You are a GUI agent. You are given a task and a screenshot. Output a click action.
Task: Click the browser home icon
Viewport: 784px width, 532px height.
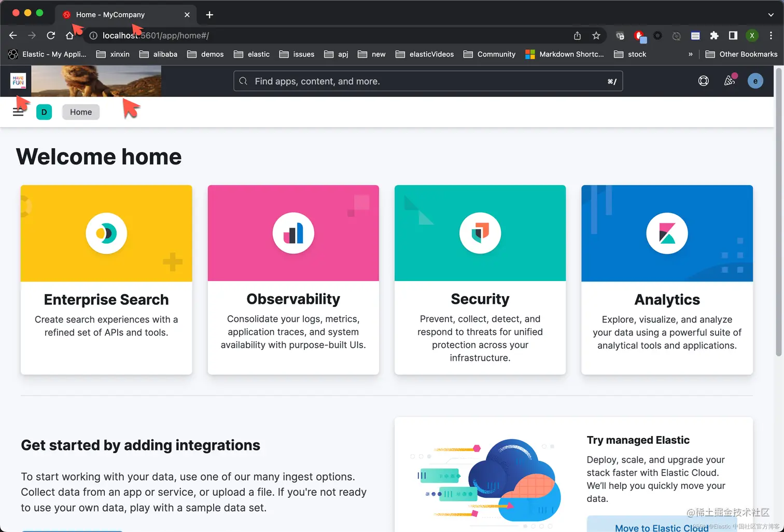click(x=69, y=35)
